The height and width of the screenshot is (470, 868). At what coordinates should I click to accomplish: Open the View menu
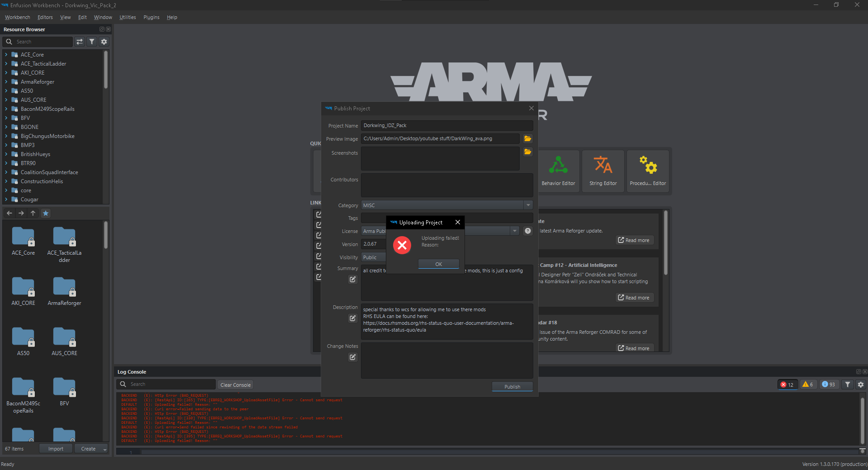pos(66,17)
